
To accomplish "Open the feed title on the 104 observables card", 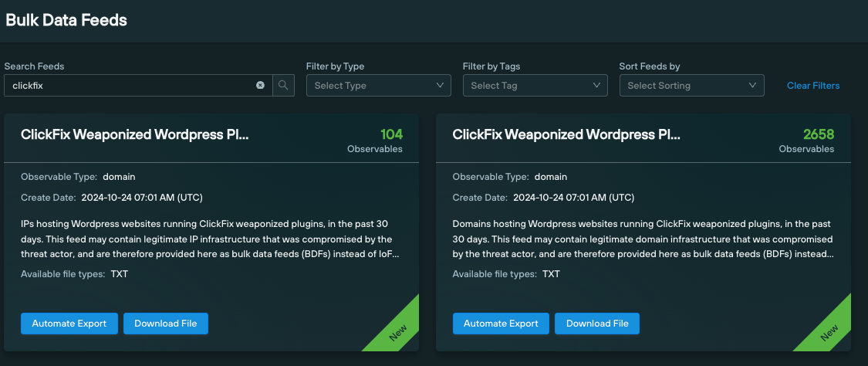I will (x=135, y=134).
